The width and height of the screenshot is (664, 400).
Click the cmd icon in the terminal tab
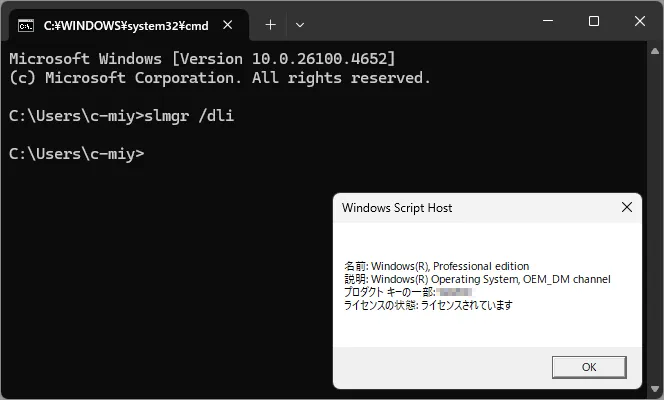(26, 26)
